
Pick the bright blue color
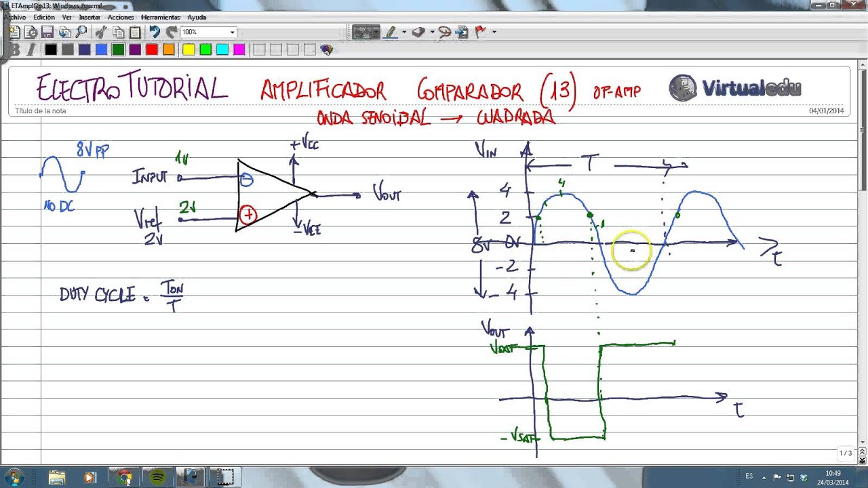101,49
